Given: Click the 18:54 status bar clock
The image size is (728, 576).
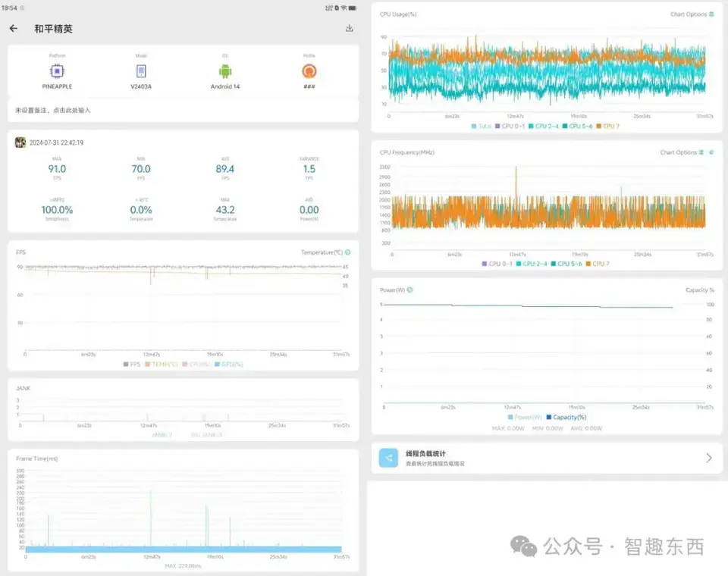Looking at the screenshot, I should click(9, 8).
